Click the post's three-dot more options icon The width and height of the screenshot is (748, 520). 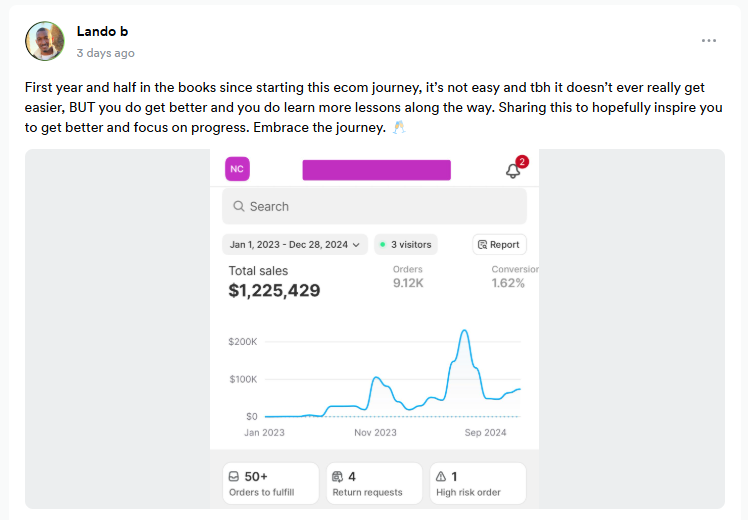click(709, 41)
